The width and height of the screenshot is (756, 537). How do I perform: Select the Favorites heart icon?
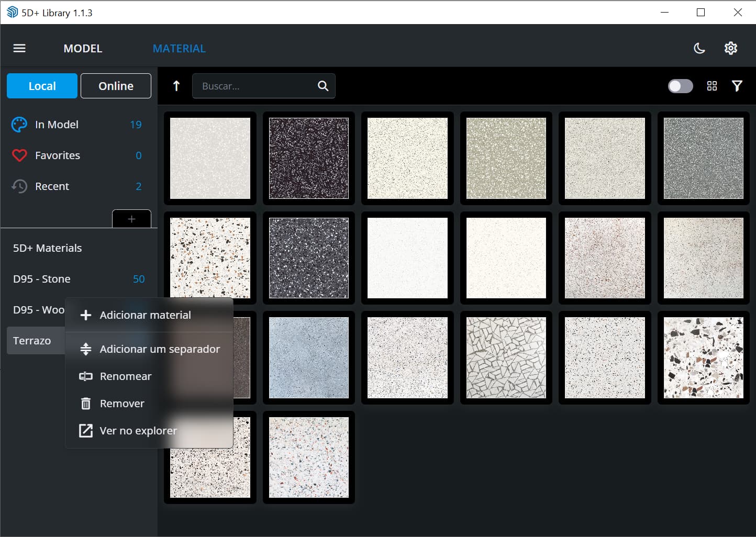19,155
